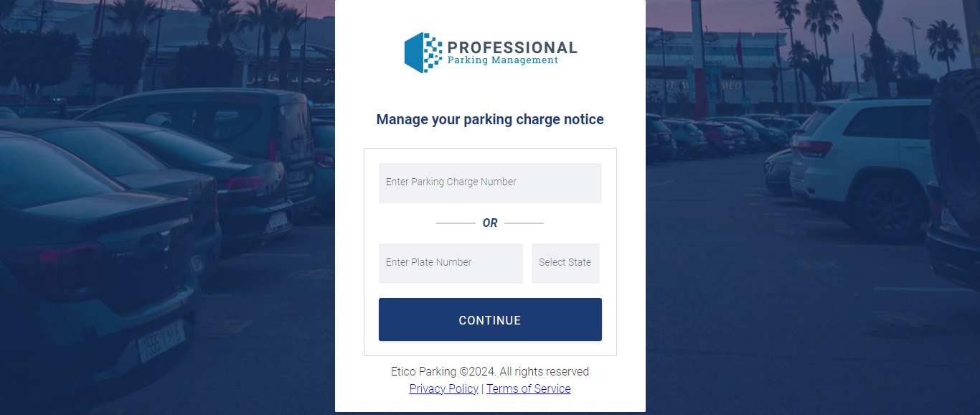The height and width of the screenshot is (415, 980).
Task: Click the spare tire at the right edge
Action: [x=958, y=144]
